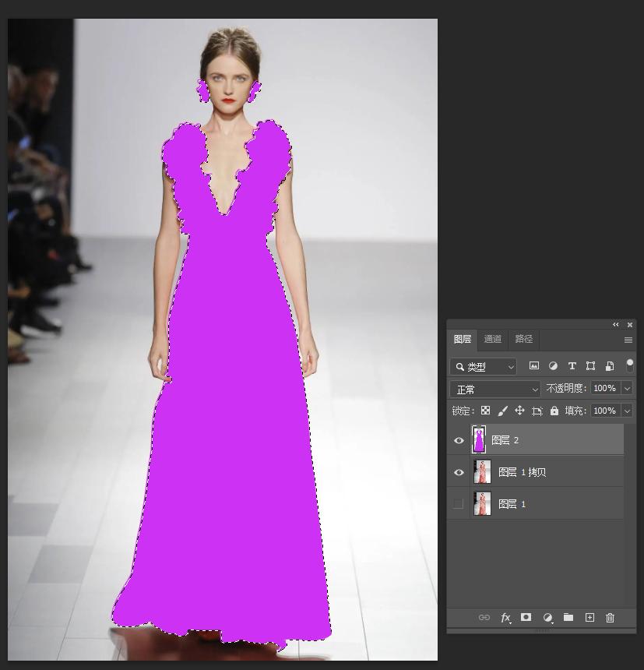Click the add layer style fx icon
The height and width of the screenshot is (670, 644).
pos(505,618)
